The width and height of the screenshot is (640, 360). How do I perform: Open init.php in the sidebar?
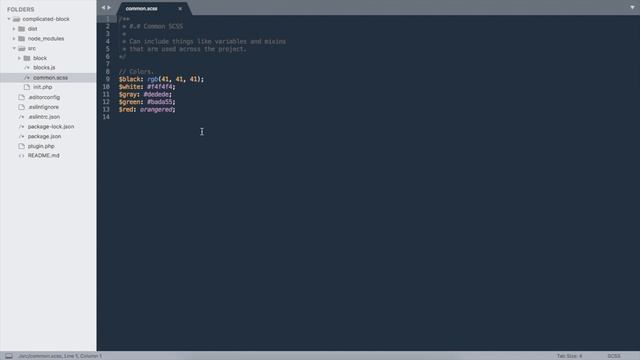[42, 87]
